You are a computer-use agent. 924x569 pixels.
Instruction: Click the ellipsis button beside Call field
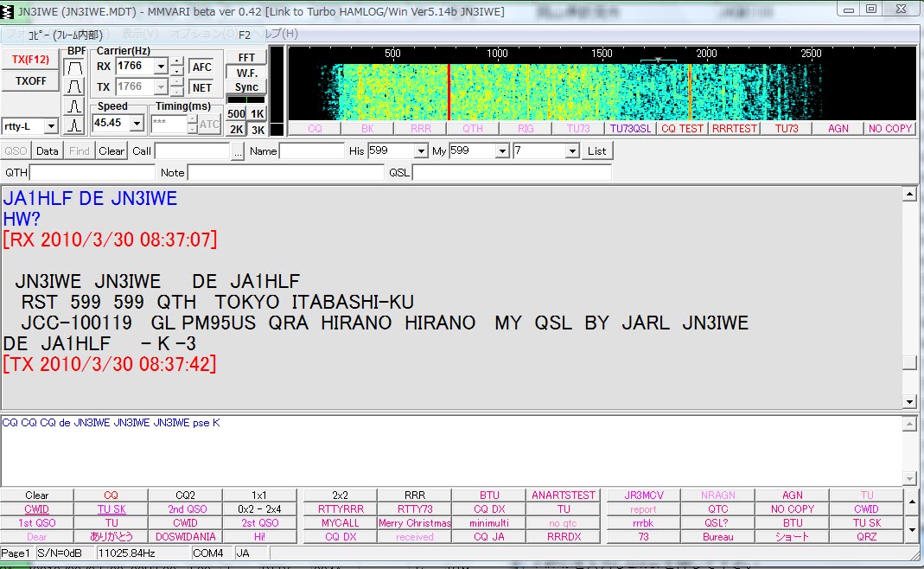pos(238,151)
